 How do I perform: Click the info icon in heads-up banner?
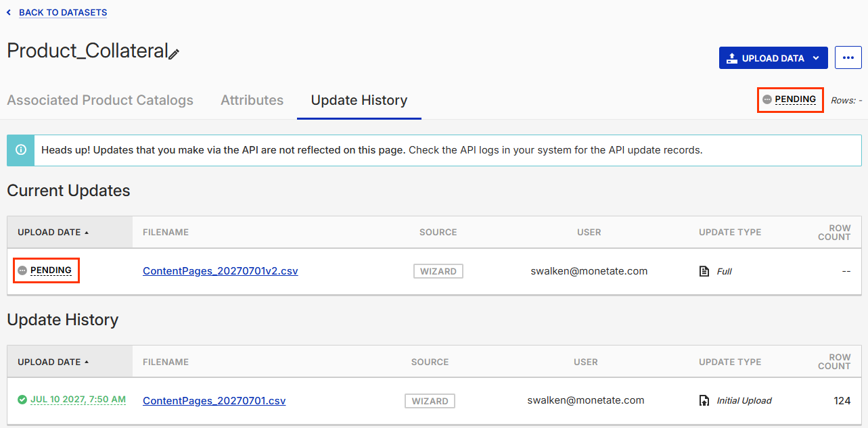(x=21, y=150)
